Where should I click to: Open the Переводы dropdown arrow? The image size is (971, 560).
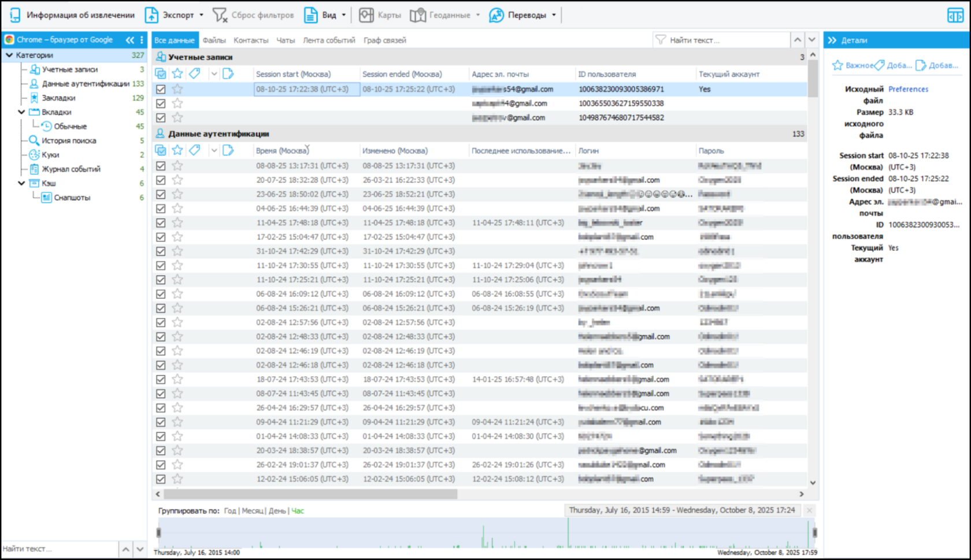[x=554, y=15]
